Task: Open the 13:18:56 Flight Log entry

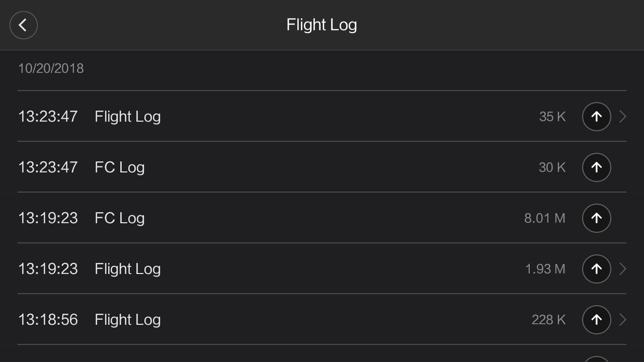Action: click(x=128, y=320)
